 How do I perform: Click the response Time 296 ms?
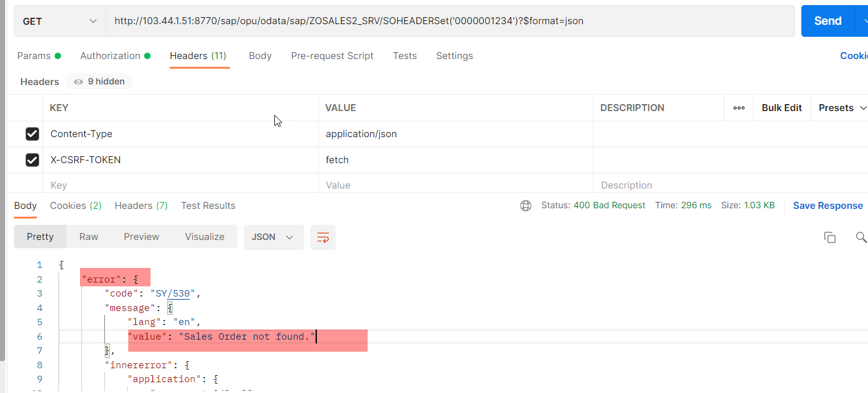coord(683,206)
